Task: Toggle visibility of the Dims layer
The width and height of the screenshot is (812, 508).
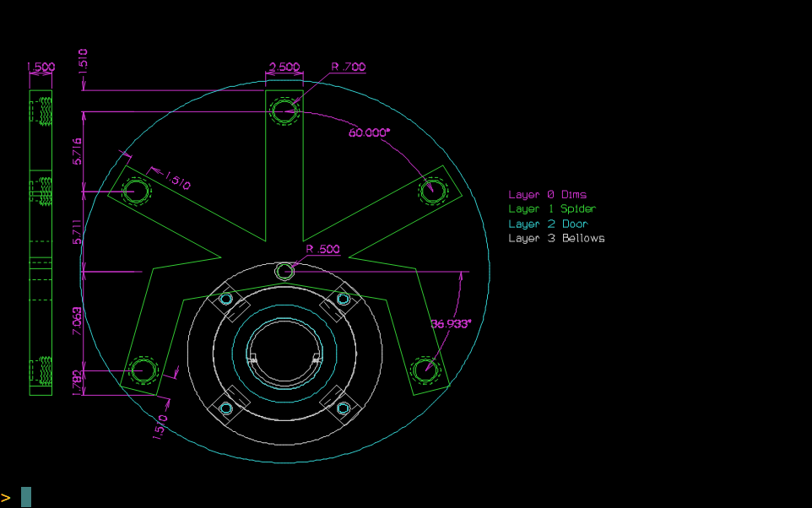Action: pyautogui.click(x=547, y=194)
